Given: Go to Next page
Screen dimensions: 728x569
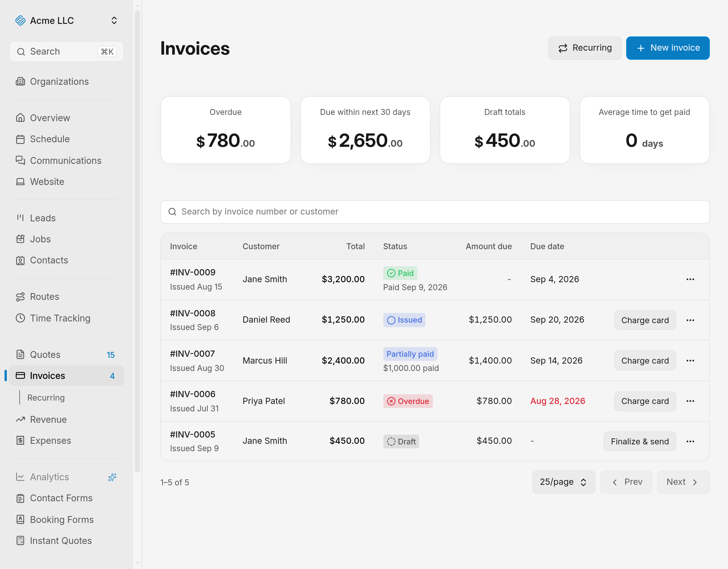Looking at the screenshot, I should [683, 482].
